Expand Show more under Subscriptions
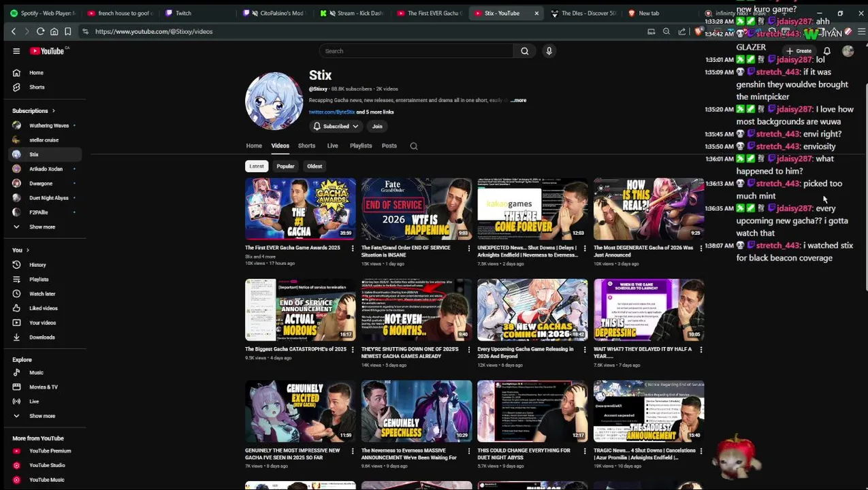This screenshot has height=490, width=868. point(43,227)
